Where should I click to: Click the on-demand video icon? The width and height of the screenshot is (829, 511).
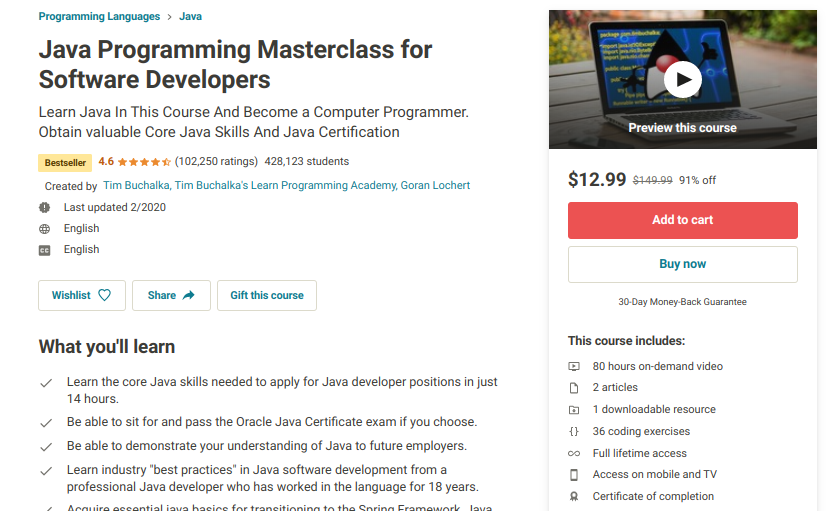point(574,366)
